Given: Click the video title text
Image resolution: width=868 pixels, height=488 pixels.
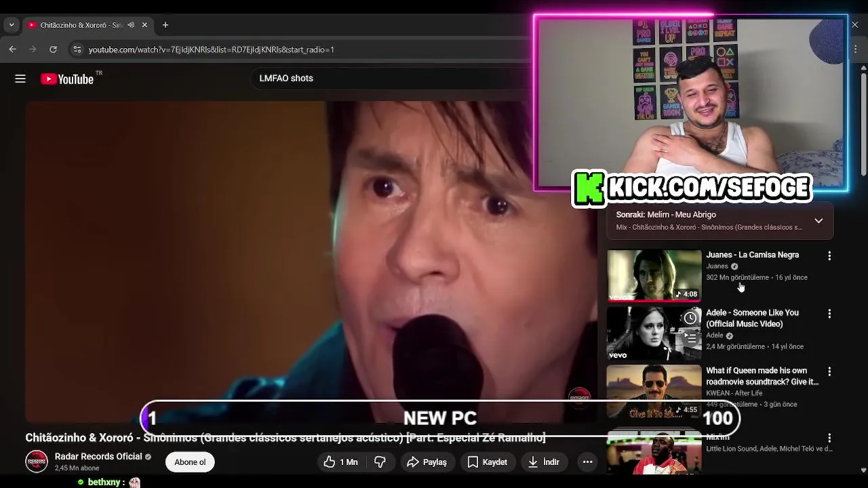Looking at the screenshot, I should tap(285, 438).
